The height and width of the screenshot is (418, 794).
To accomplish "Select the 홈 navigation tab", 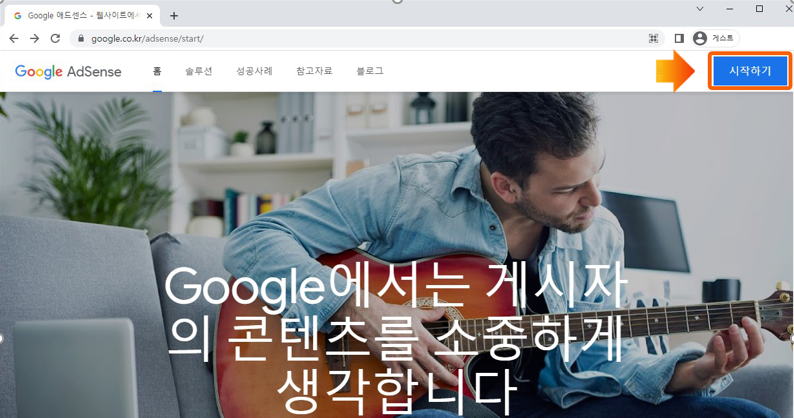I will pos(157,71).
